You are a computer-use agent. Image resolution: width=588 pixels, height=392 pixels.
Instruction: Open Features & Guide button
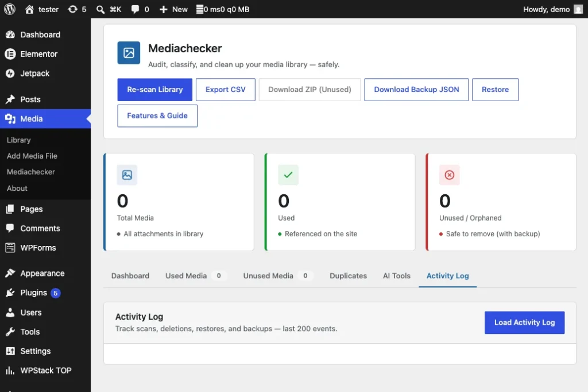[157, 116]
